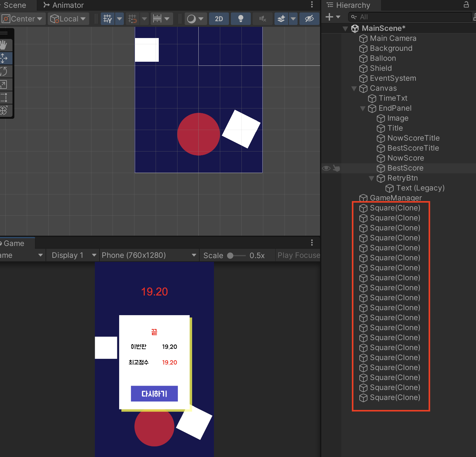This screenshot has width=476, height=457.
Task: Switch to the Animator tab
Action: 64,5
